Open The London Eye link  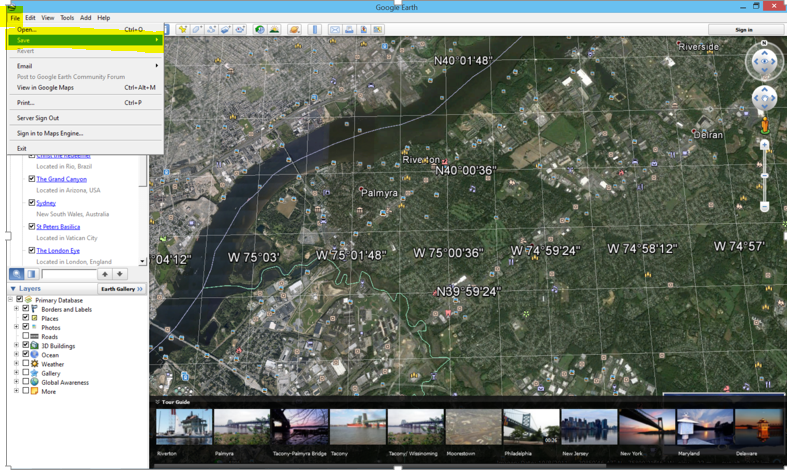click(x=58, y=251)
